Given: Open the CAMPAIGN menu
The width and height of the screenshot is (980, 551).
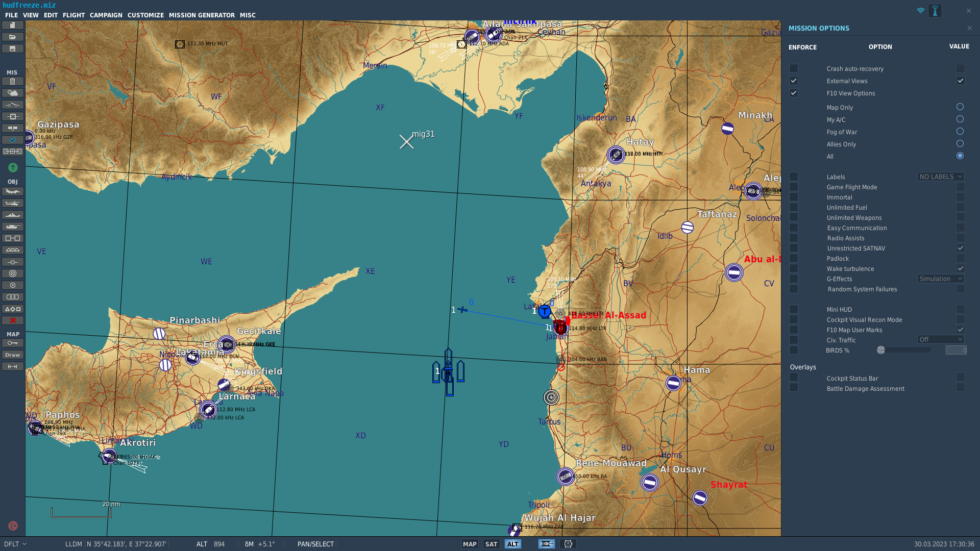Looking at the screenshot, I should [106, 15].
